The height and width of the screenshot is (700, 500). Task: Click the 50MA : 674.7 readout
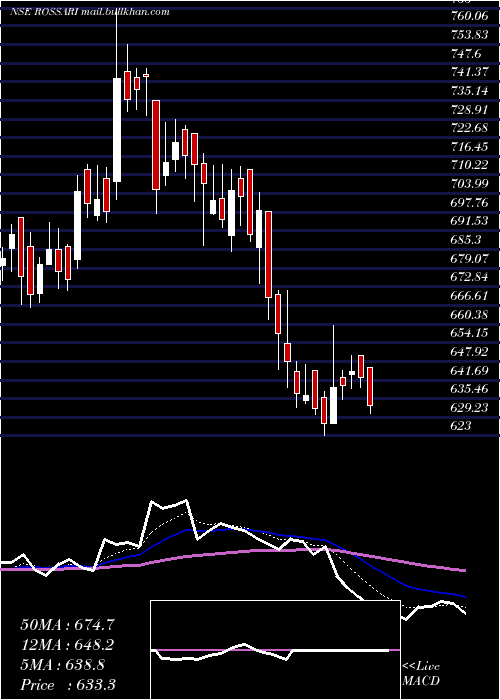coord(68,625)
